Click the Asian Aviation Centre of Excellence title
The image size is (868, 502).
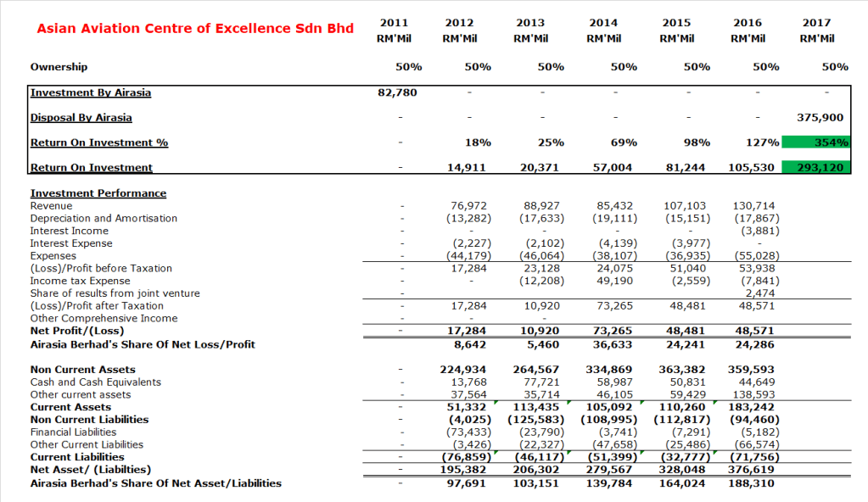195,29
